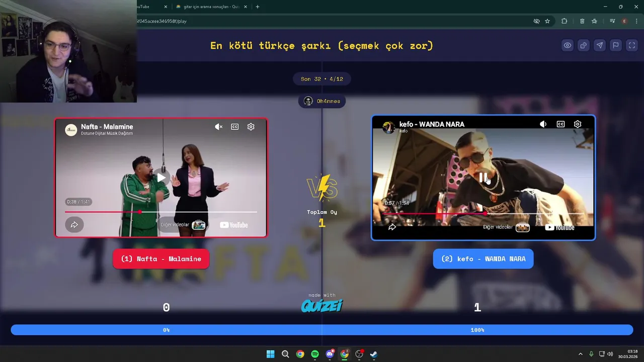Screen dimensions: 644x362
Task: Open Steam from the taskbar
Action: 374,354
